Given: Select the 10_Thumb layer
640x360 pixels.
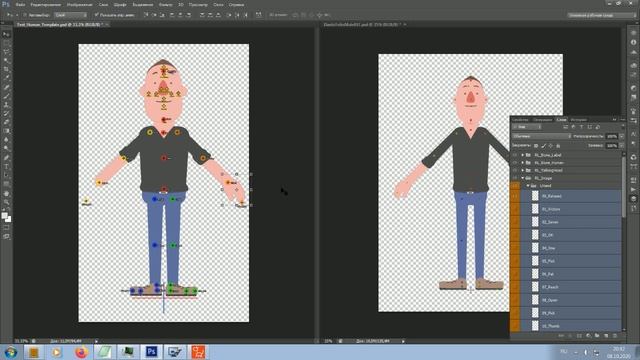Looking at the screenshot, I should (x=566, y=326).
